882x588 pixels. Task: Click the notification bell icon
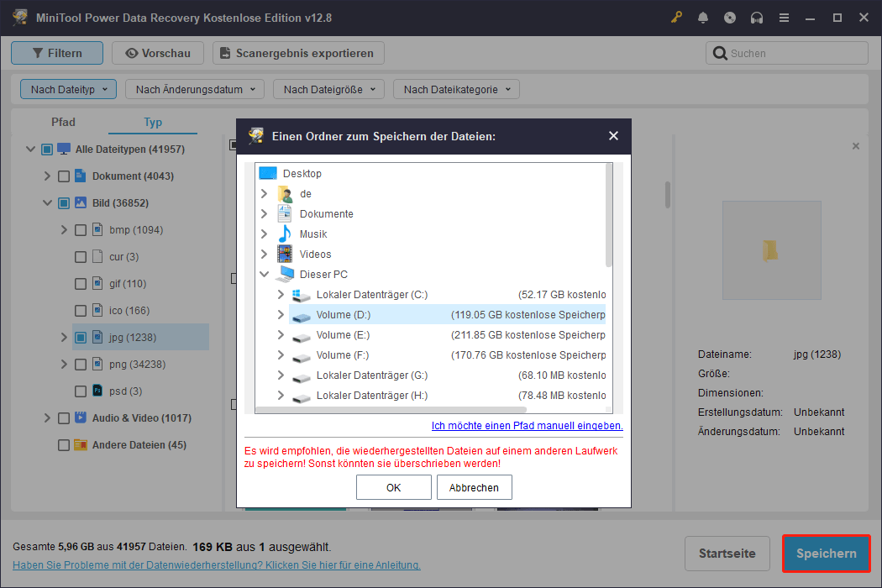point(703,17)
